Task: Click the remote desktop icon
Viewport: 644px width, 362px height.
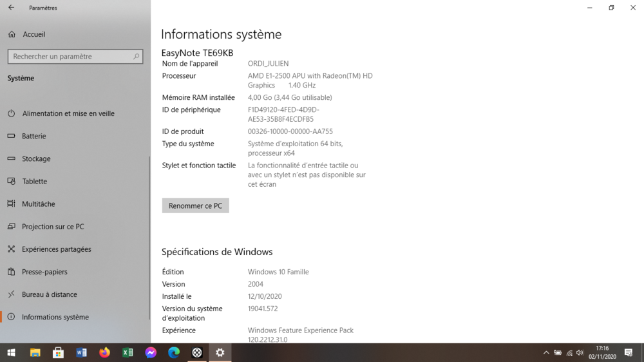Action: click(11, 294)
